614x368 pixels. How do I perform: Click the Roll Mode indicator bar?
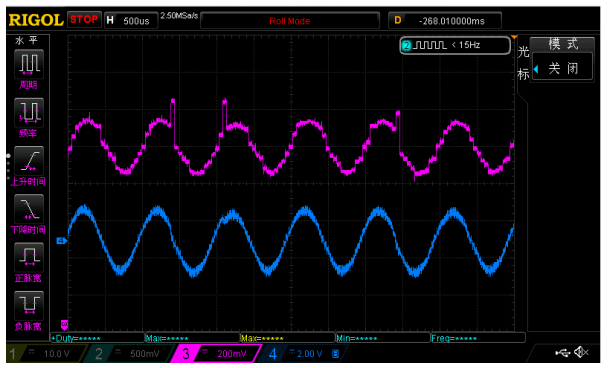pos(290,21)
